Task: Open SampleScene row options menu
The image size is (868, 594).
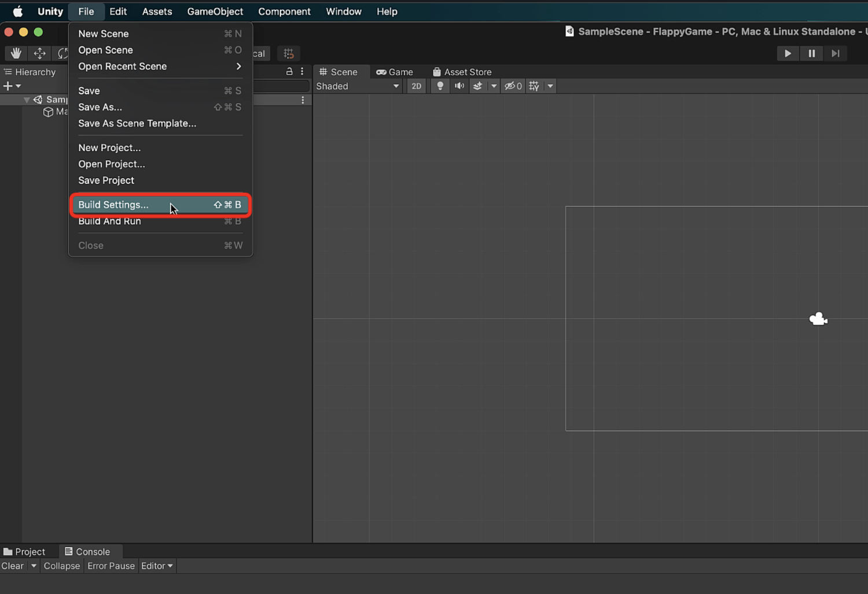Action: pos(303,100)
